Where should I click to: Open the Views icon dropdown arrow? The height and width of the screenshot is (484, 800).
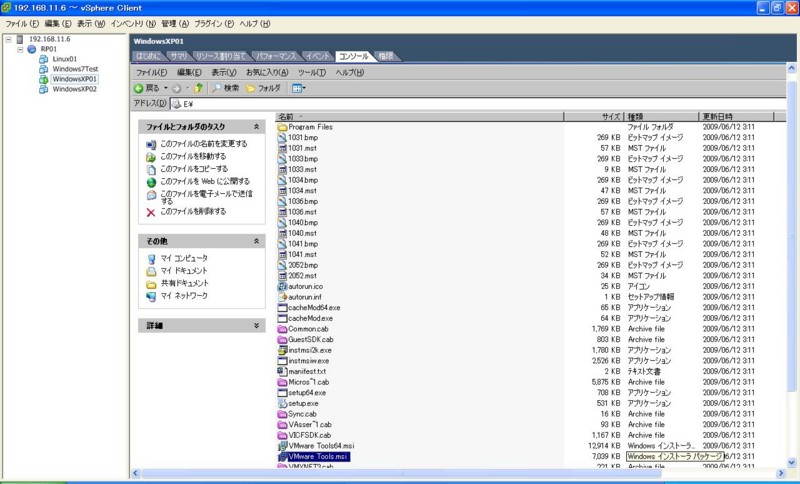tap(305, 88)
